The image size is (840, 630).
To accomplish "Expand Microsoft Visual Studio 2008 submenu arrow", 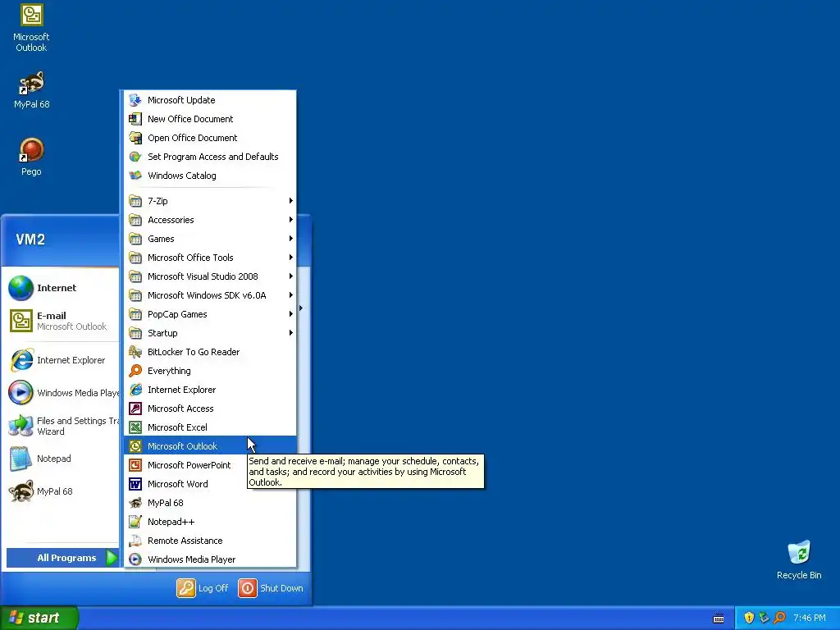I will pyautogui.click(x=291, y=276).
